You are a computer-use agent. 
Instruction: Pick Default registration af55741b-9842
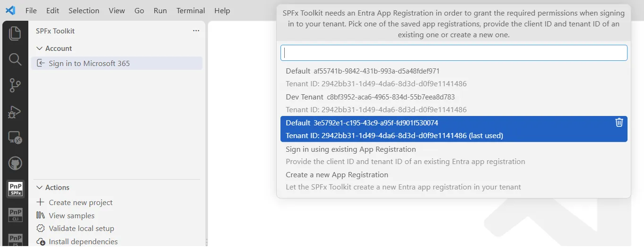coord(454,77)
